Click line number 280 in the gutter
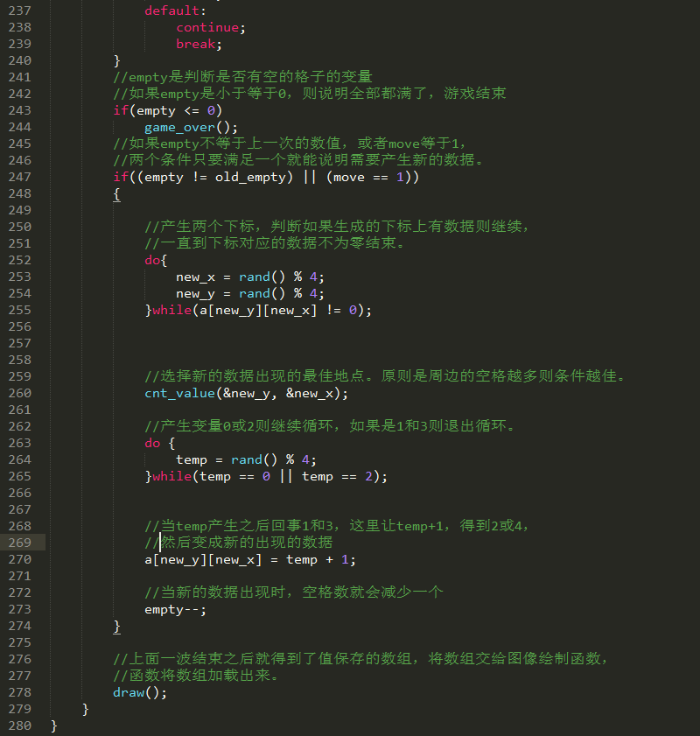This screenshot has height=736, width=700. (20, 725)
